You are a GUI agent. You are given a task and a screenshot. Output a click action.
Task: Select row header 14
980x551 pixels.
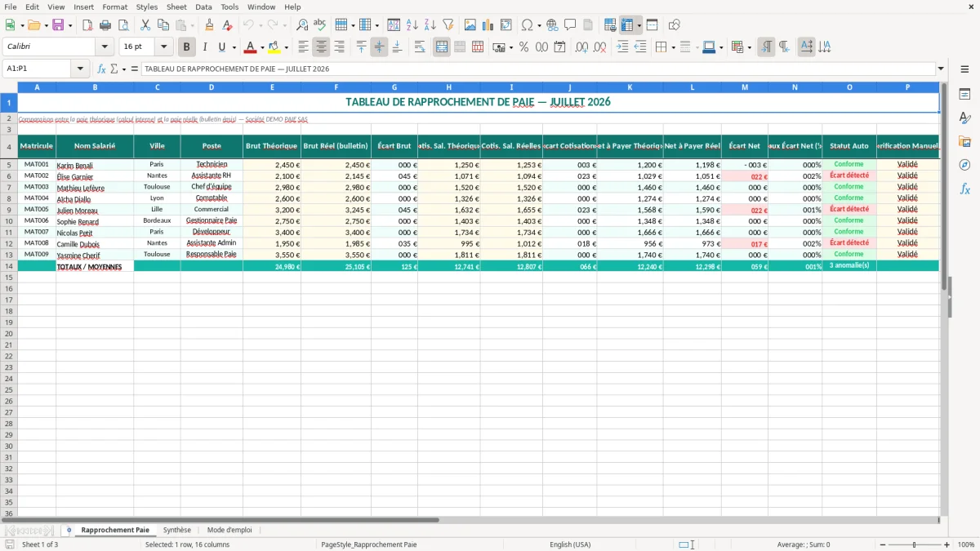pos(9,266)
